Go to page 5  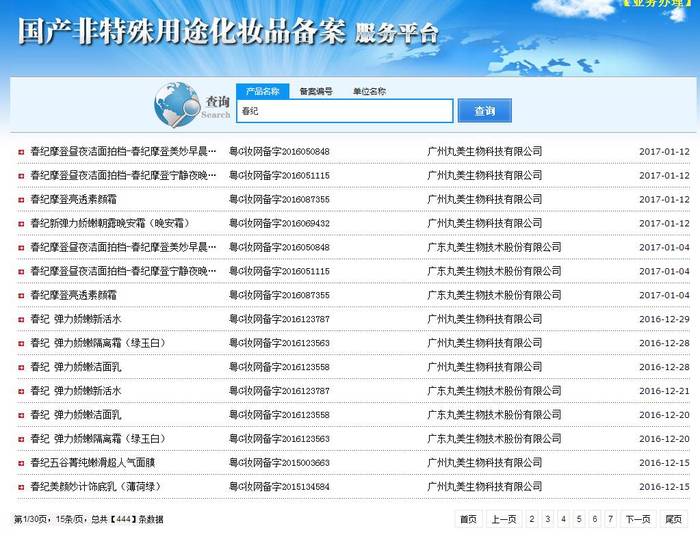coord(579,519)
